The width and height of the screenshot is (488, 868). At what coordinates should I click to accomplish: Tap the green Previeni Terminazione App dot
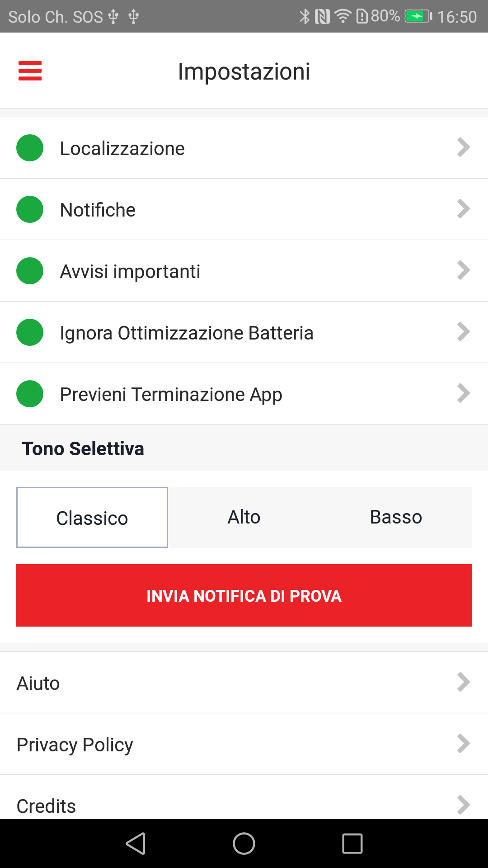point(30,394)
